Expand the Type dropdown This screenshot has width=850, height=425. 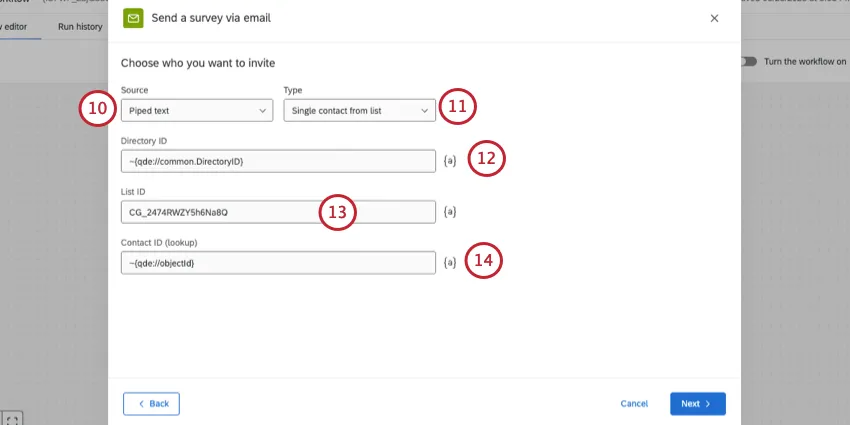pyautogui.click(x=359, y=110)
